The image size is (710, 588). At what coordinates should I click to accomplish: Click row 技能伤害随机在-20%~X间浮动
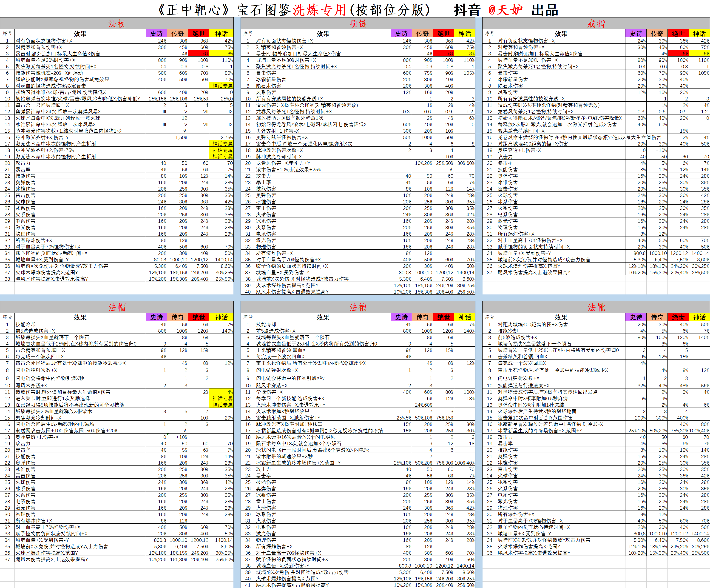117,73
